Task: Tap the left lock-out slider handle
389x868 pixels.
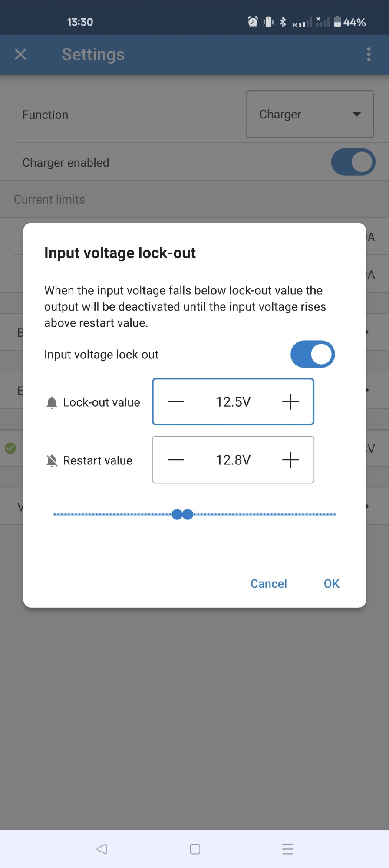Action: 177,514
